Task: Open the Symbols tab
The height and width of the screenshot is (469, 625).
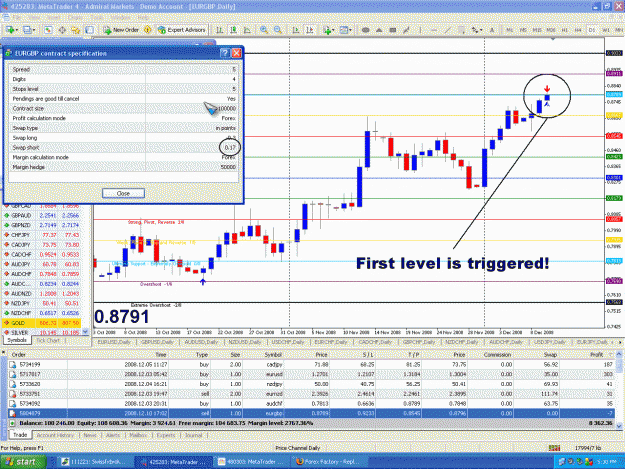Action: [17, 340]
